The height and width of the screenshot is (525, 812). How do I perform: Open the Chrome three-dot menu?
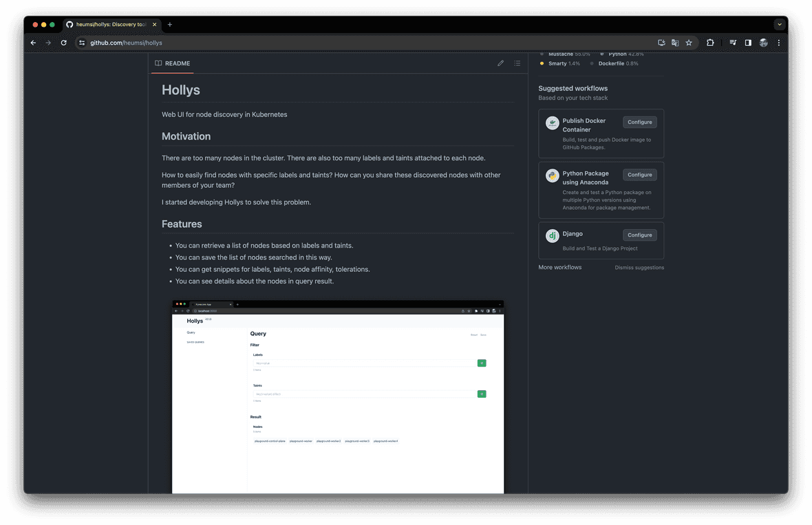(x=778, y=43)
